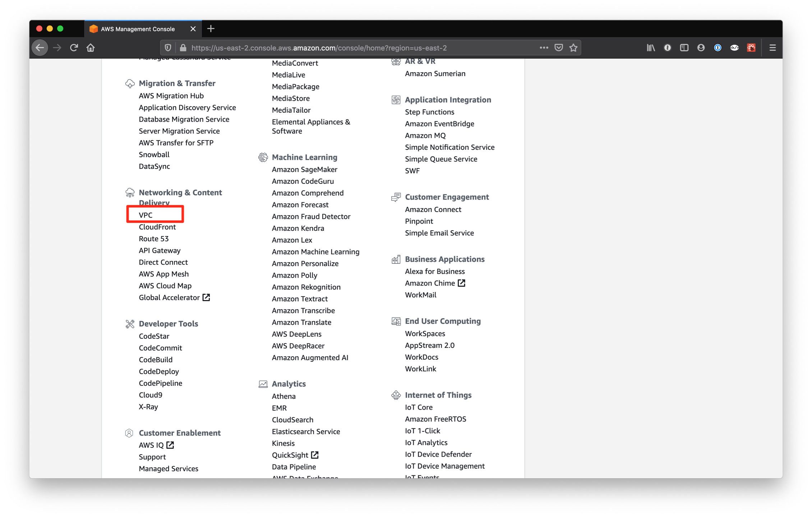The width and height of the screenshot is (812, 517).
Task: Click the Machine Learning brain icon
Action: 263,157
